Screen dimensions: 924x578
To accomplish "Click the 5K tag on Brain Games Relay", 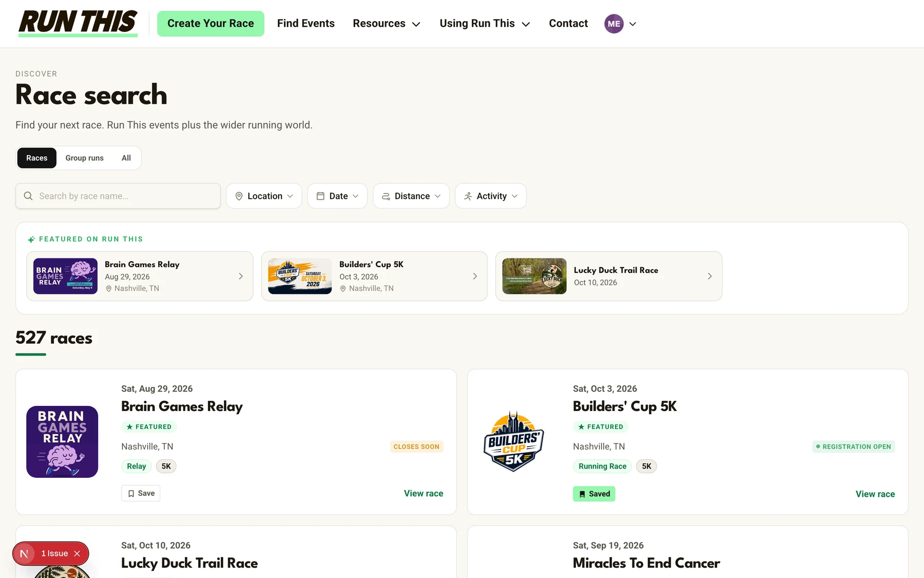I will pos(166,466).
